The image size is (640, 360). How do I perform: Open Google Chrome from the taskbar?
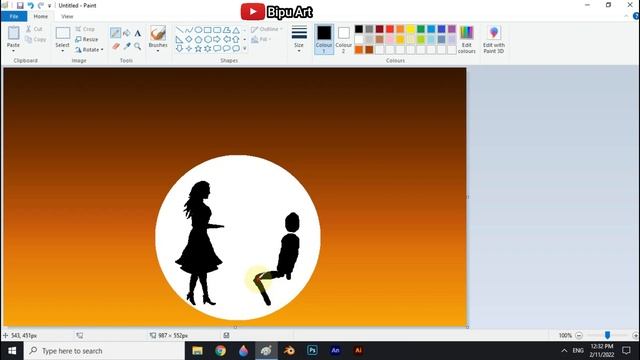click(x=220, y=351)
